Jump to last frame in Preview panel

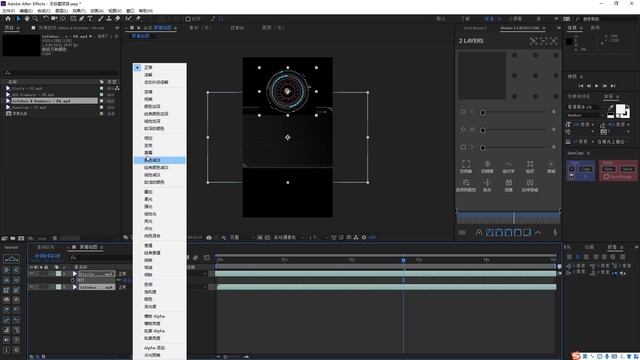(x=613, y=86)
